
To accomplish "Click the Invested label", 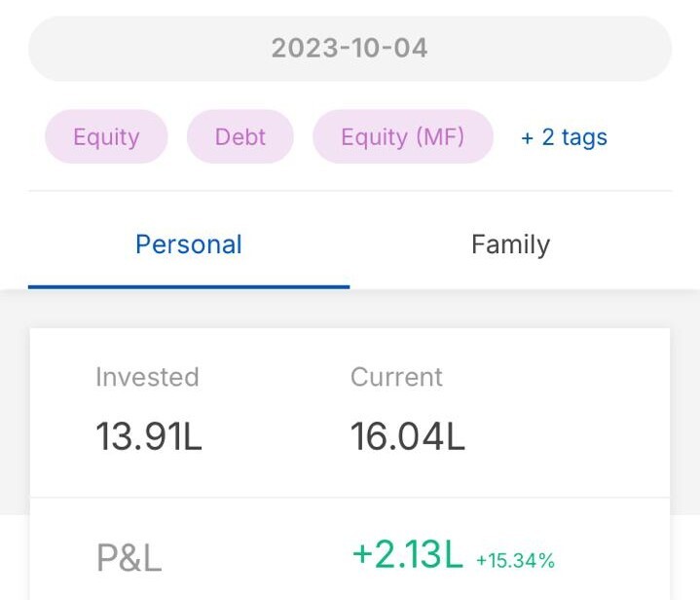I will [x=147, y=377].
